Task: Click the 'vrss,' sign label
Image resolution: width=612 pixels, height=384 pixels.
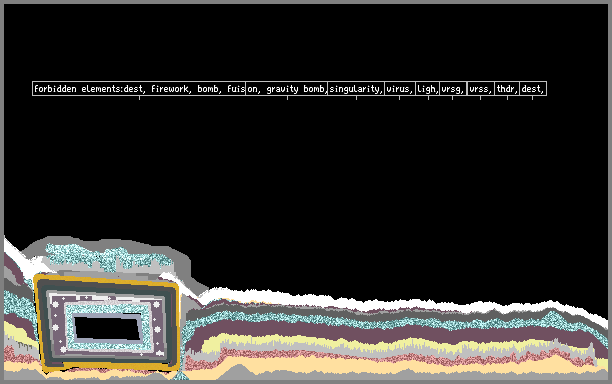Action: pos(481,89)
